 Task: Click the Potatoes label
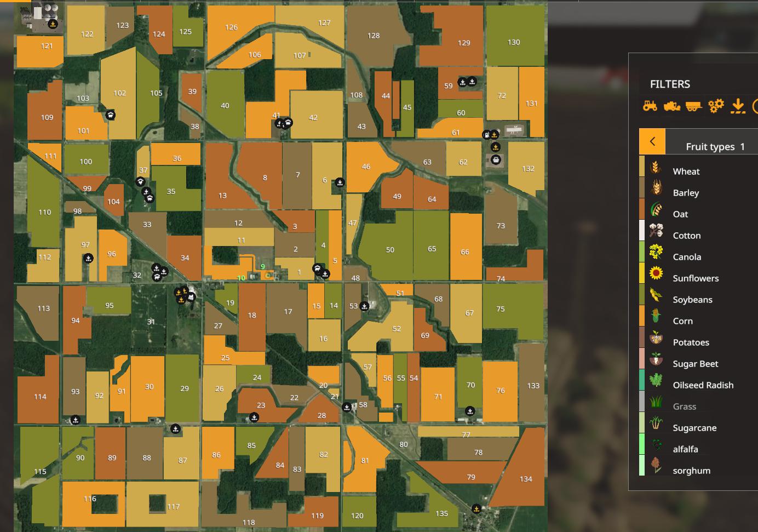(691, 342)
